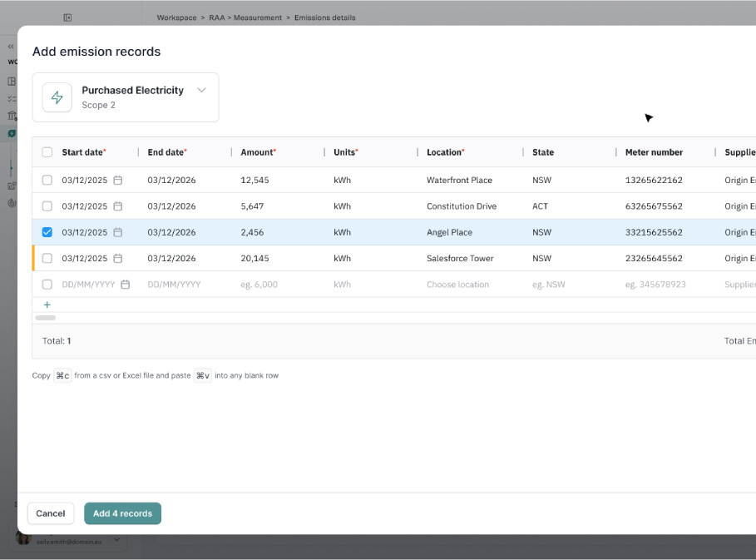Click the Add 4 records button
The image size is (756, 560).
[122, 513]
